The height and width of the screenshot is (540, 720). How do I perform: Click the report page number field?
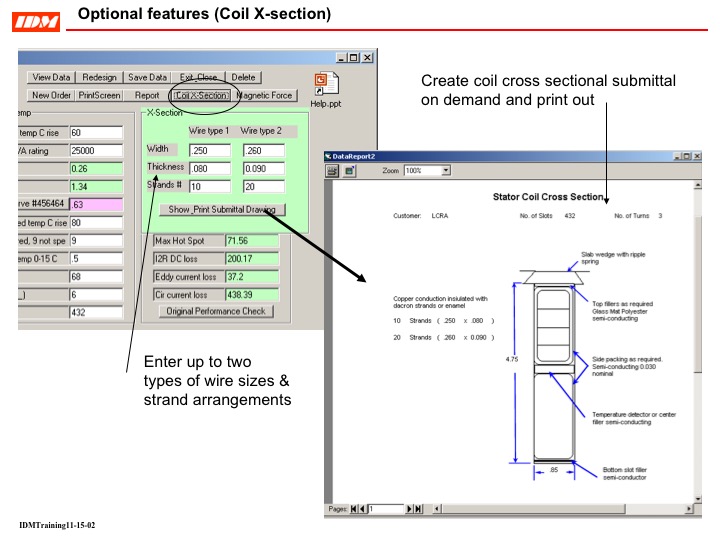pos(385,509)
